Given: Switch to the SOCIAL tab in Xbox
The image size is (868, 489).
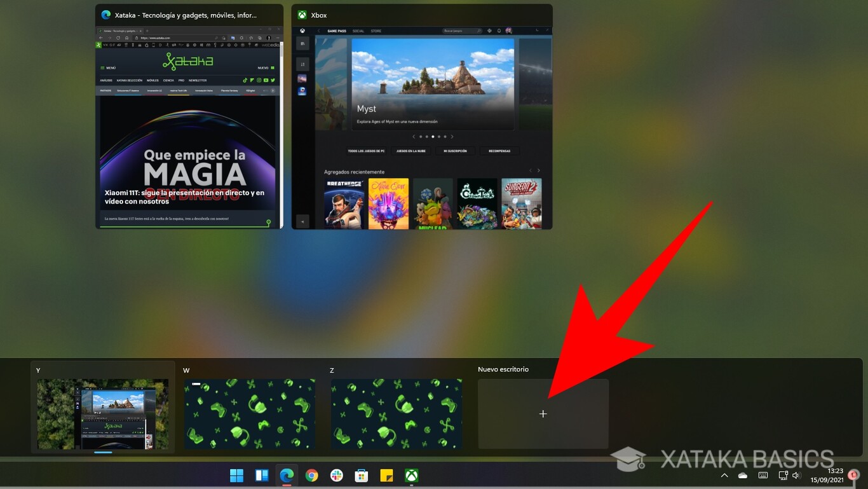Looking at the screenshot, I should pos(359,31).
